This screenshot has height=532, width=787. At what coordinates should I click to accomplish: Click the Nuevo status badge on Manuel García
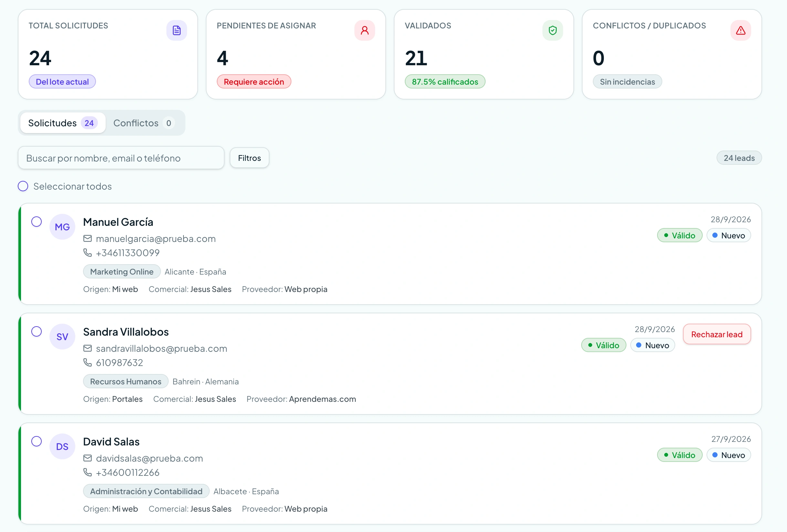tap(729, 235)
